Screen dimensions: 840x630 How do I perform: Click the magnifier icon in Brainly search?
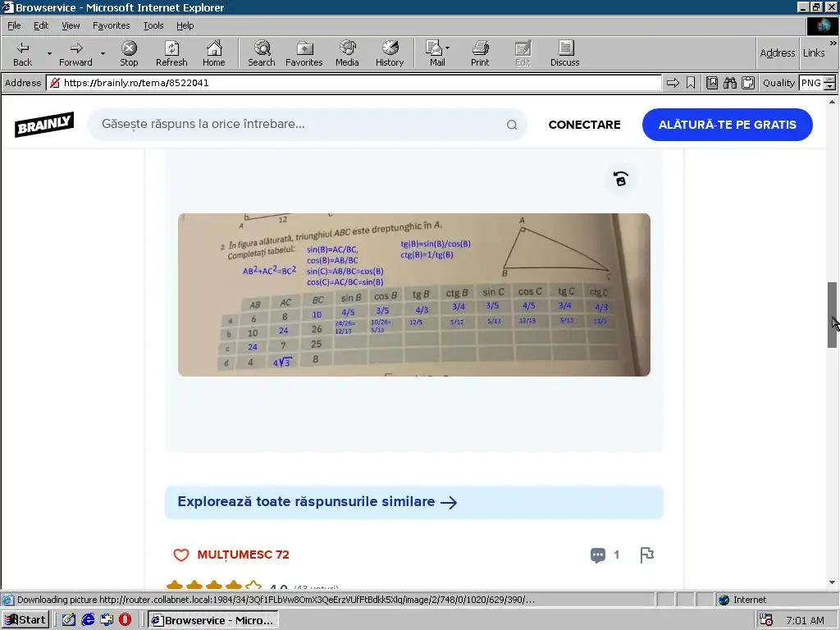512,125
